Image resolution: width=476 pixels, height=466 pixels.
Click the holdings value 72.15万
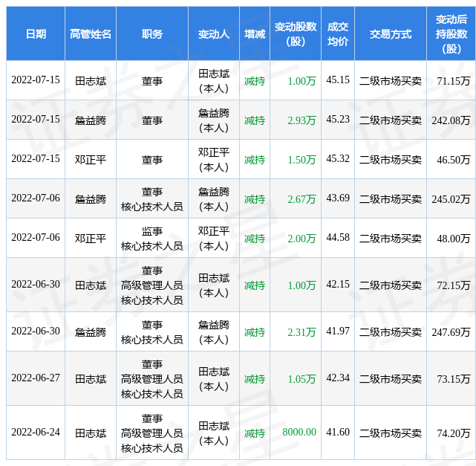454,285
